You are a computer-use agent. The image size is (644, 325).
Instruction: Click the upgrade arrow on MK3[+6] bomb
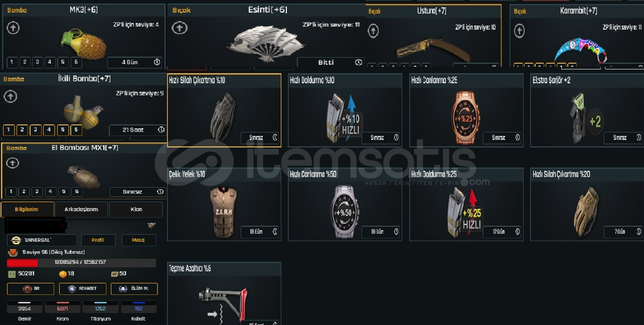tap(13, 28)
